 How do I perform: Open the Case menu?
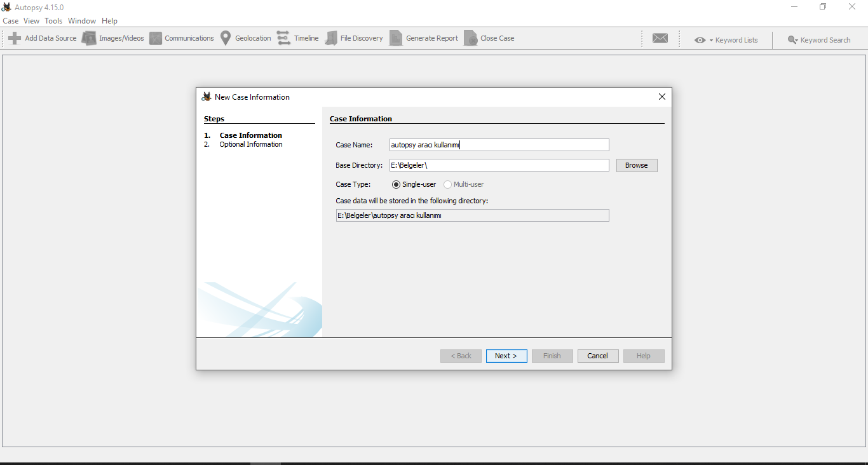point(11,21)
